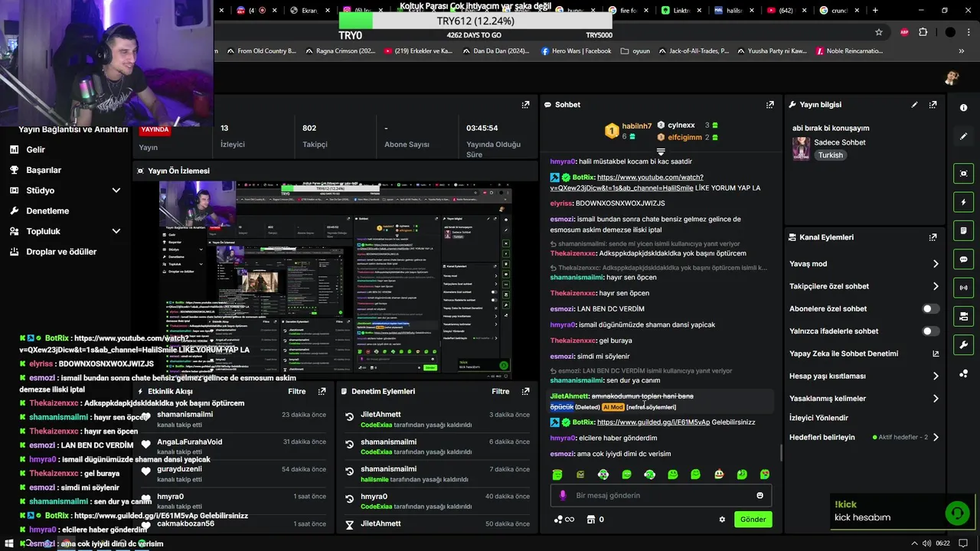Open the channel points icon below chat
The height and width of the screenshot is (551, 980).
563,520
